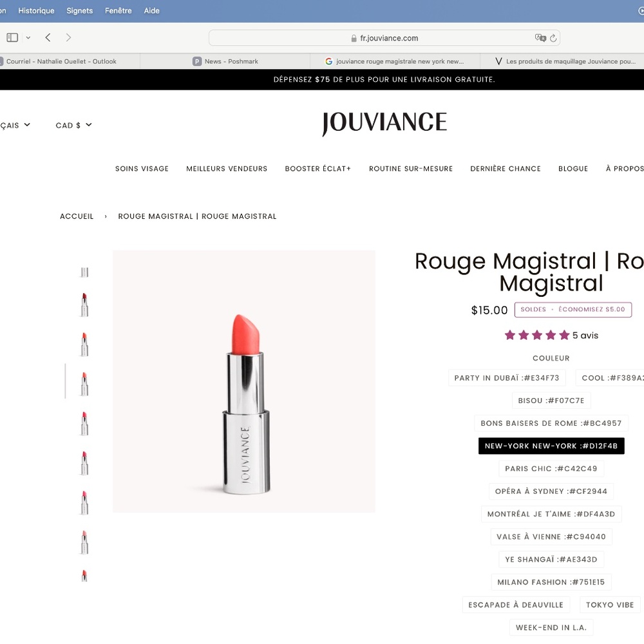Screen dimensions: 644x644
Task: Click the free shipping announcement banner
Action: (x=322, y=80)
